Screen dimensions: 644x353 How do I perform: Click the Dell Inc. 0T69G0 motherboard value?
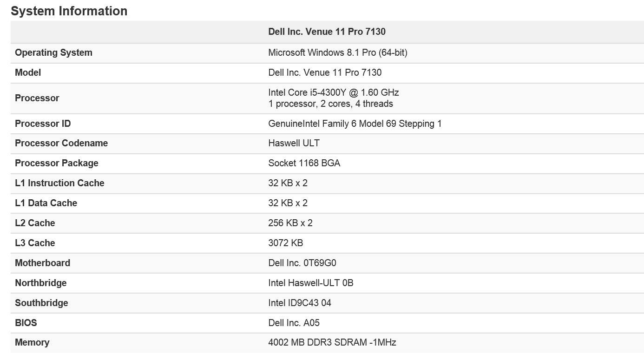tap(302, 263)
